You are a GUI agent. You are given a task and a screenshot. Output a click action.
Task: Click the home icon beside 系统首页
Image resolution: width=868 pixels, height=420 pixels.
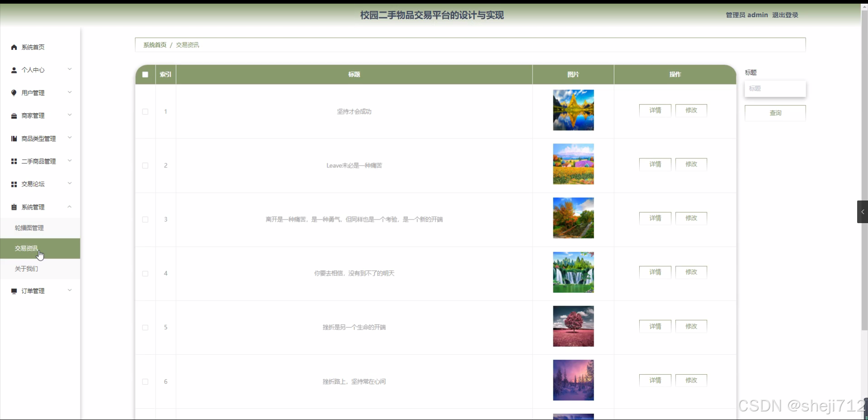point(14,47)
